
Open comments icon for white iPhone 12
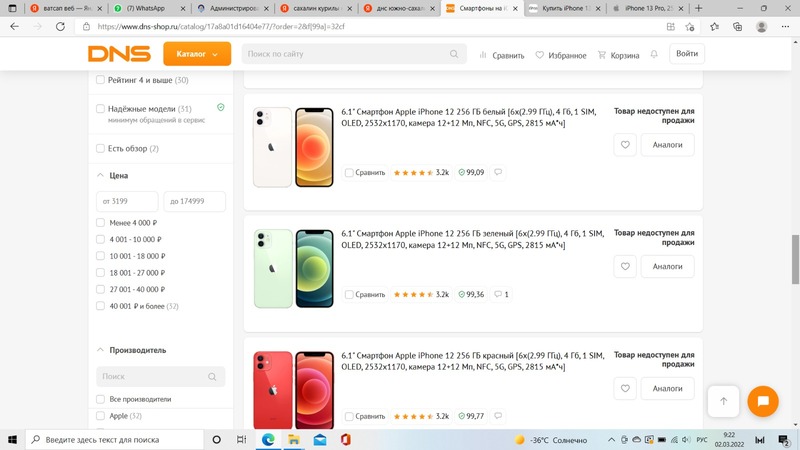click(x=498, y=172)
